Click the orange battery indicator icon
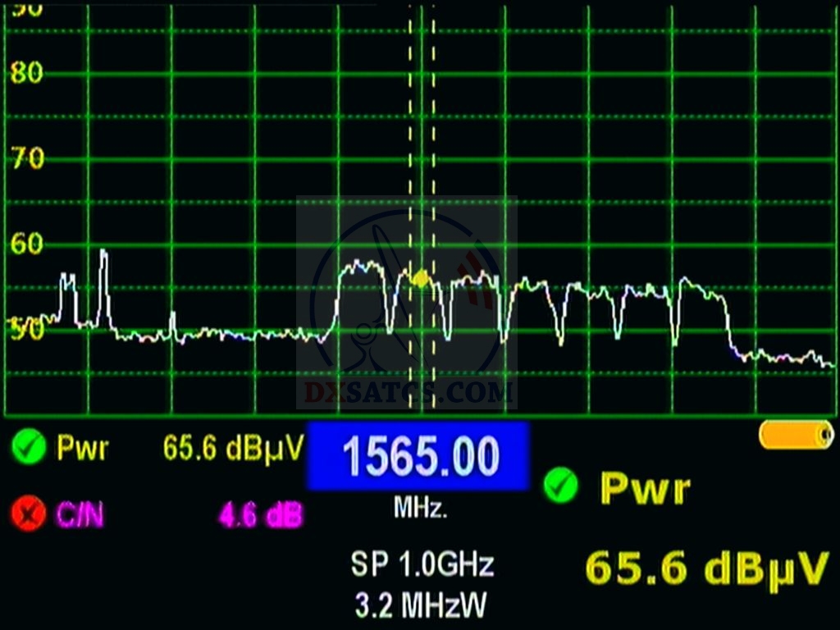 [x=796, y=435]
